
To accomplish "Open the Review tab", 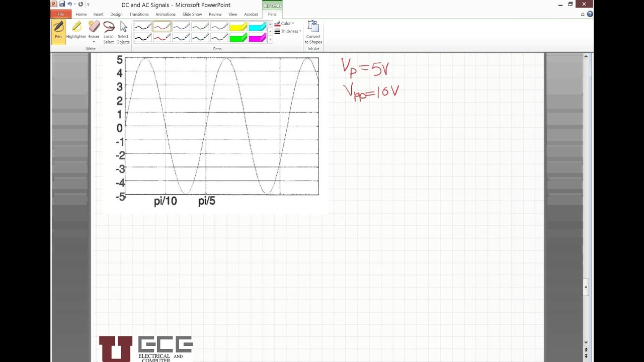I will 215,14.
